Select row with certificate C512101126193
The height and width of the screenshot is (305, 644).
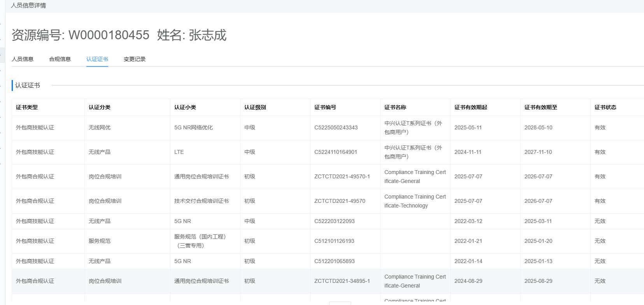point(334,241)
